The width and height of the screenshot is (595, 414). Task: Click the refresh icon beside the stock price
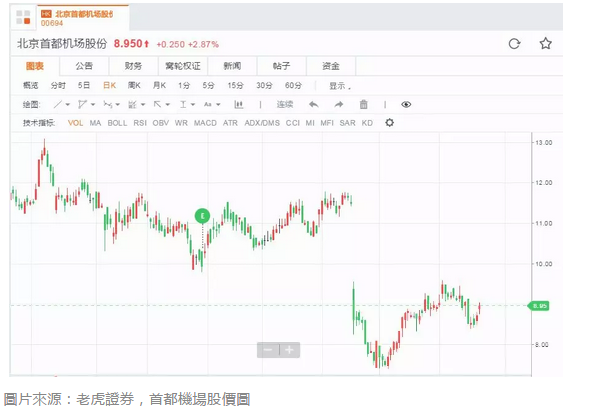514,44
